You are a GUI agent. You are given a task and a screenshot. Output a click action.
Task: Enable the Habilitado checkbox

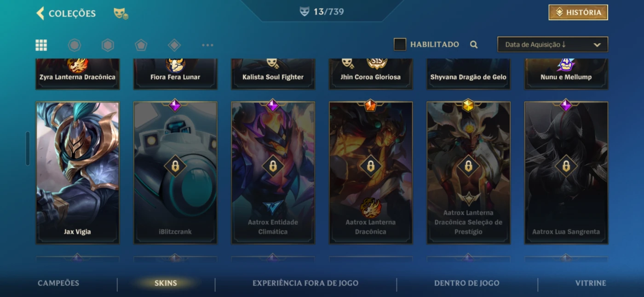pyautogui.click(x=400, y=45)
